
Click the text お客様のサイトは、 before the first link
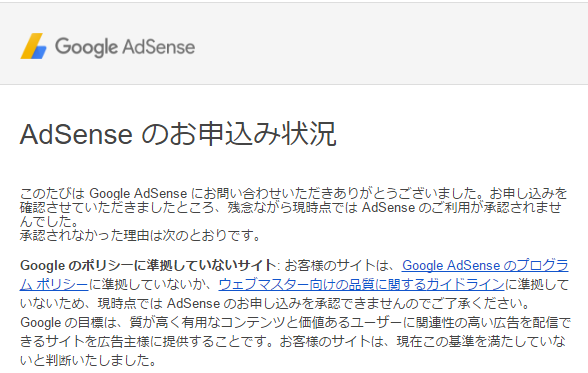click(x=340, y=265)
